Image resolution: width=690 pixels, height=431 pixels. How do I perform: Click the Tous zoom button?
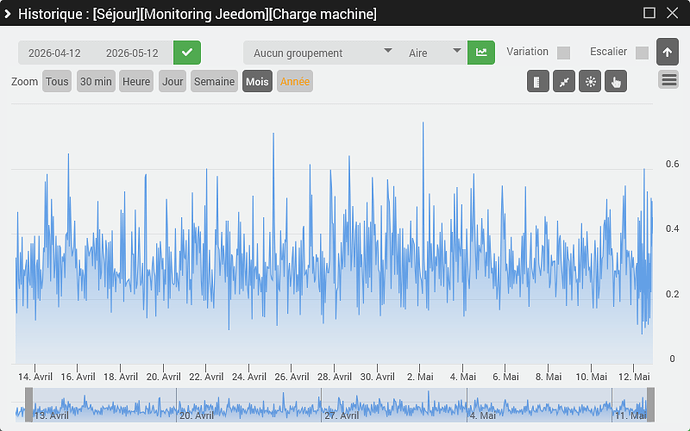click(57, 81)
